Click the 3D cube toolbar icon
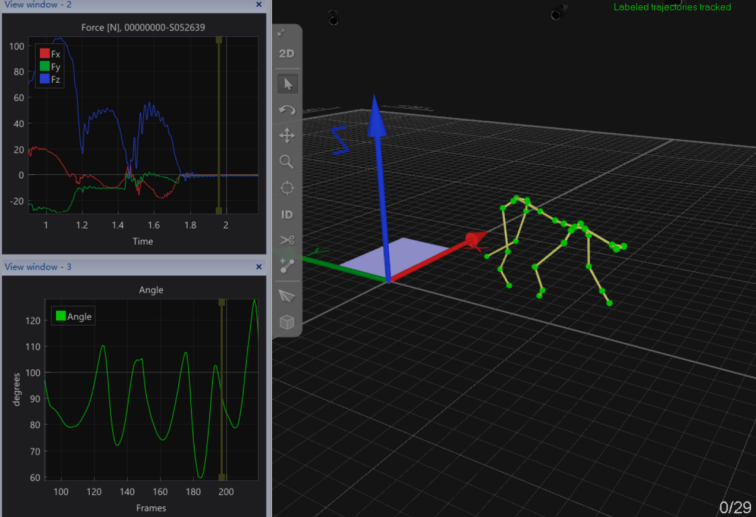Screen dimensions: 756x517 coord(287,322)
